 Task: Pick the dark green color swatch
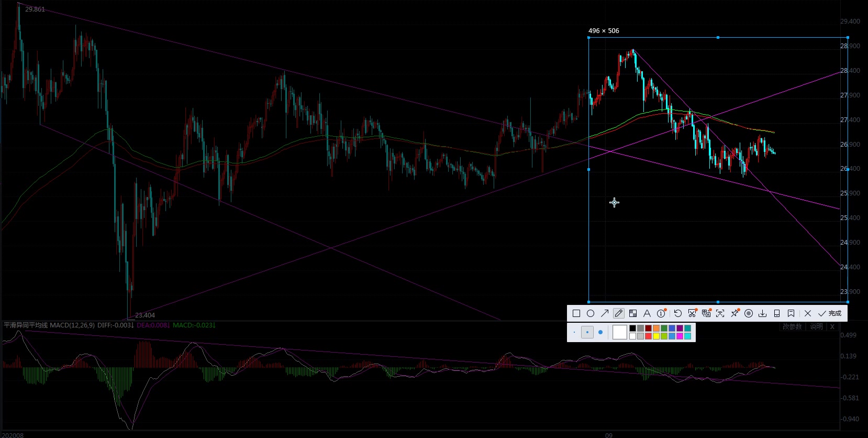tap(664, 328)
